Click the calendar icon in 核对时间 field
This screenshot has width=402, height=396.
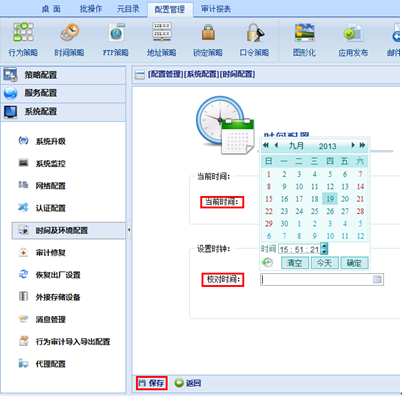377,279
